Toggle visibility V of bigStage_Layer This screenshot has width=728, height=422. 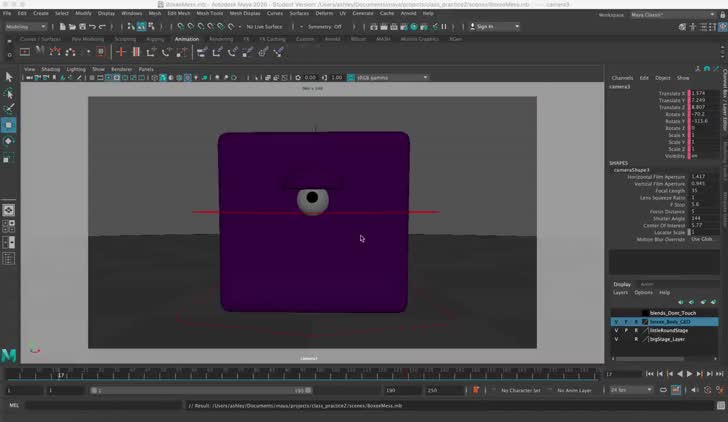[x=616, y=339]
